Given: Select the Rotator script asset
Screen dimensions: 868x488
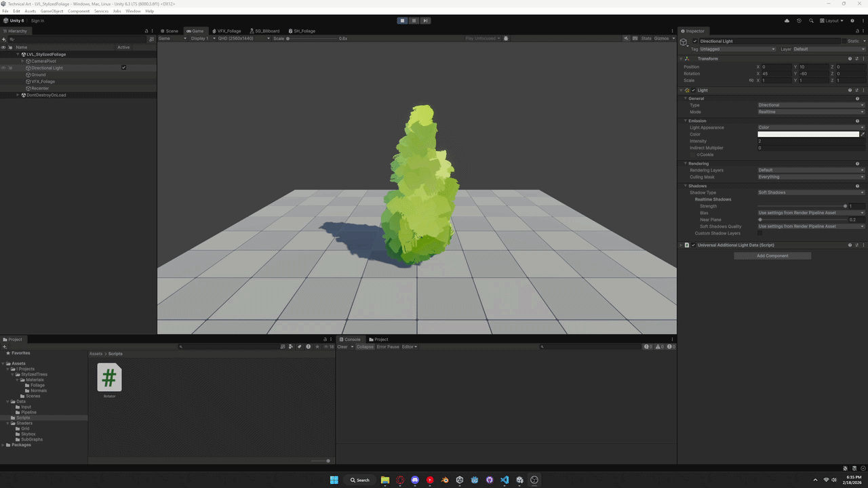Looking at the screenshot, I should click(x=109, y=378).
